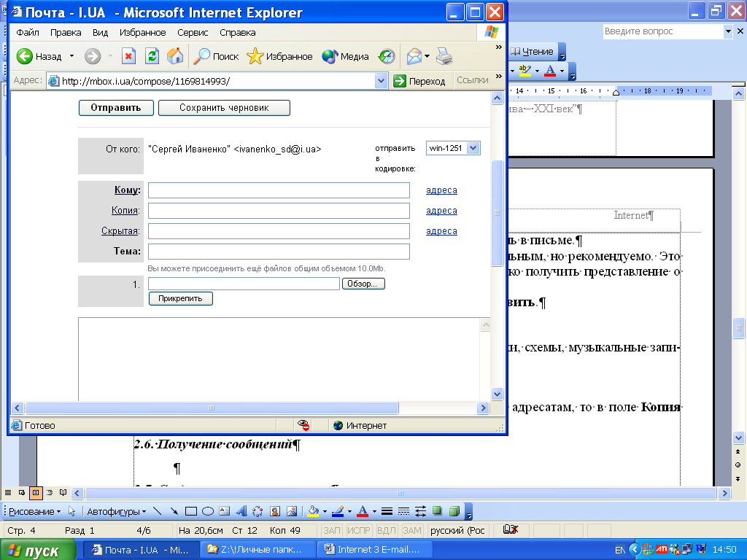Expand the address bar dropdown
Image resolution: width=747 pixels, height=560 pixels.
point(381,81)
